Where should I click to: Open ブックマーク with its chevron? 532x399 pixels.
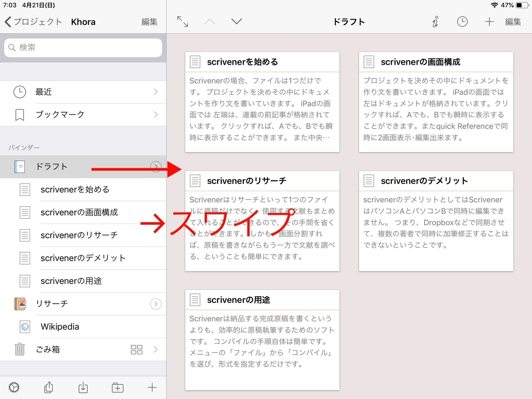pos(156,114)
